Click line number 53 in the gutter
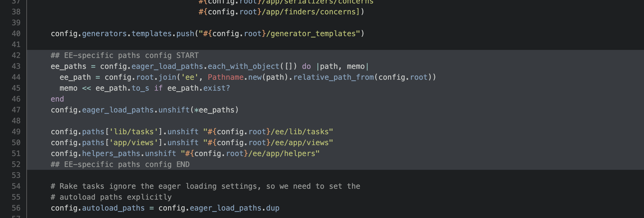The height and width of the screenshot is (218, 644). tap(16, 175)
